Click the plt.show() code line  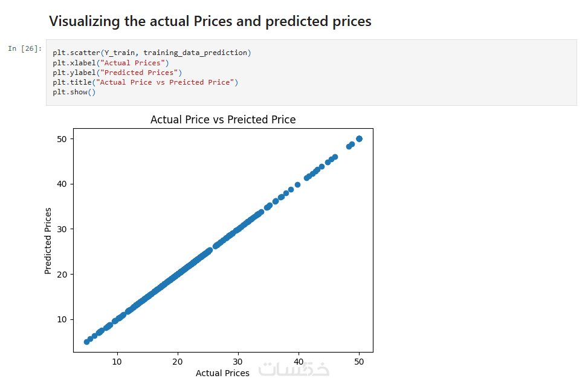pos(74,92)
